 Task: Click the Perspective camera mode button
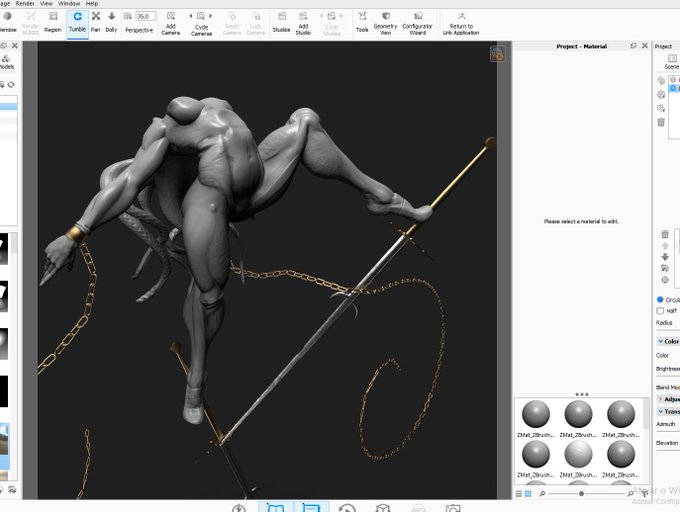(x=139, y=30)
